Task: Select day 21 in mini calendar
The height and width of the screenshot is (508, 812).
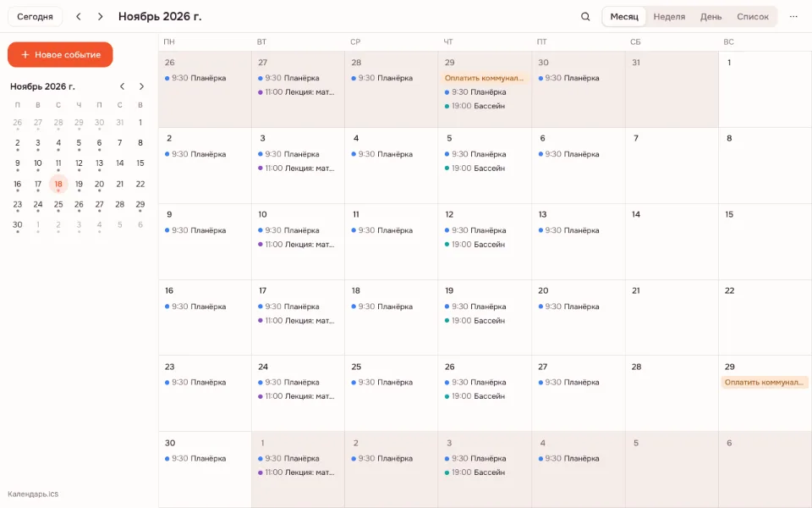Action: click(119, 184)
